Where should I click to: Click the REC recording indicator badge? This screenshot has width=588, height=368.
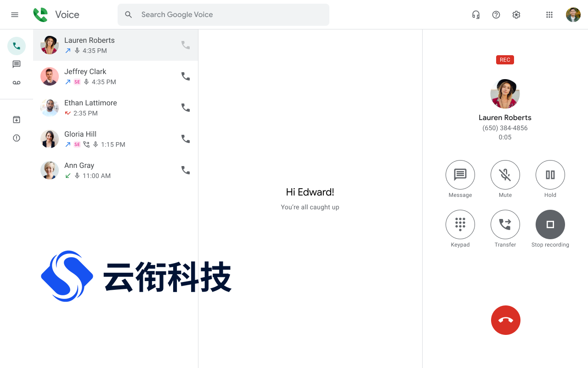505,60
